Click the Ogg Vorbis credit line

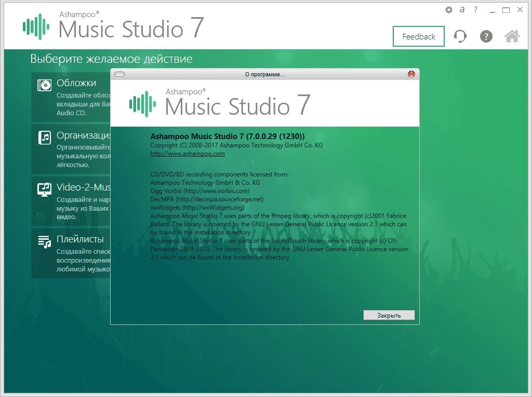tap(200, 191)
